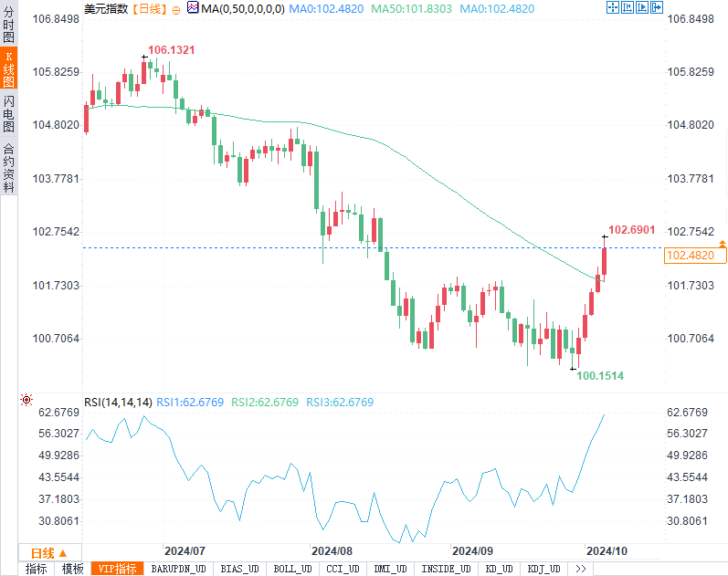Switch to 闪电图 side tab
Screen dimensions: 728x576
(x=8, y=113)
